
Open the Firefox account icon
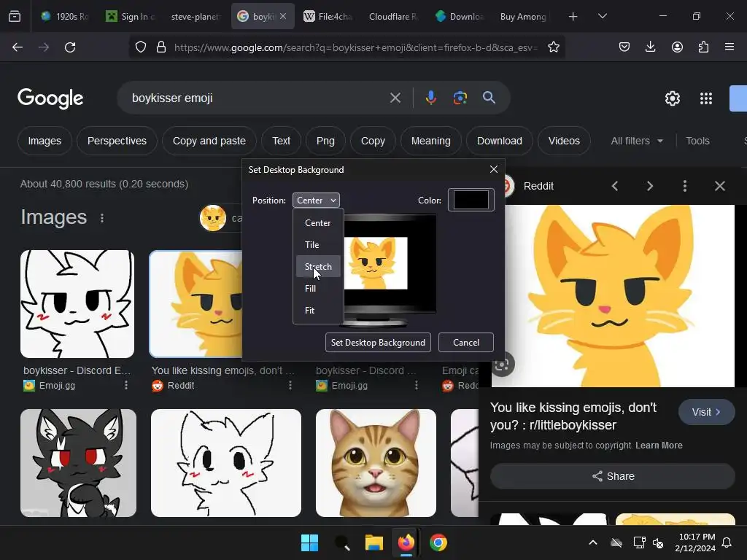677,47
